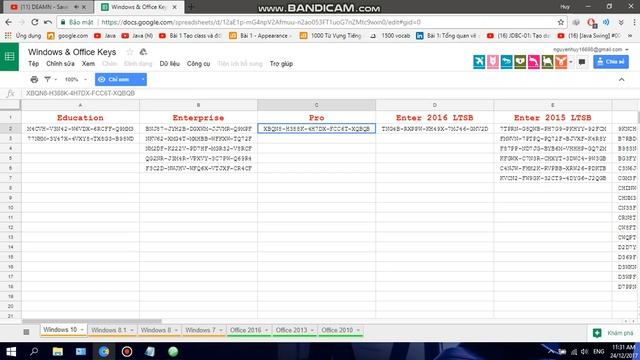Click the horizontal scrollbar of the sheet
The image size is (640, 360).
[x=92, y=321]
